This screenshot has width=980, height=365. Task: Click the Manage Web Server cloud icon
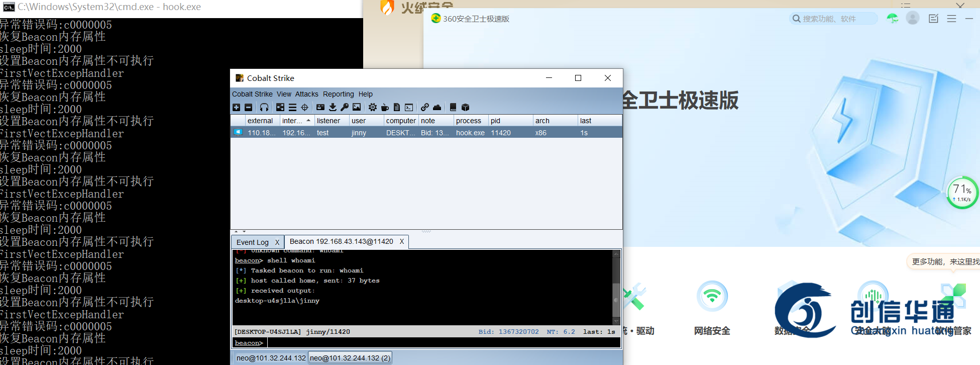437,107
